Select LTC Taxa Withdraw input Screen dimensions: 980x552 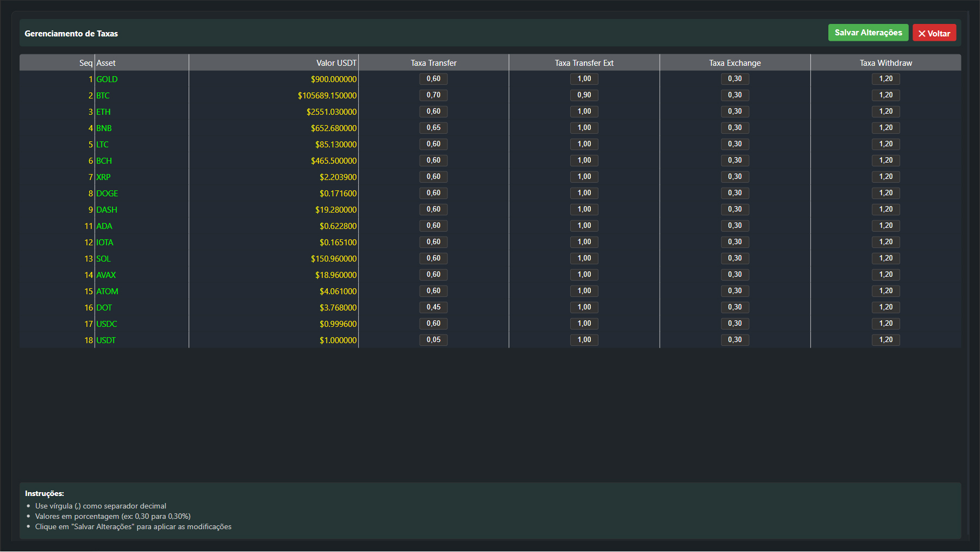[886, 144]
